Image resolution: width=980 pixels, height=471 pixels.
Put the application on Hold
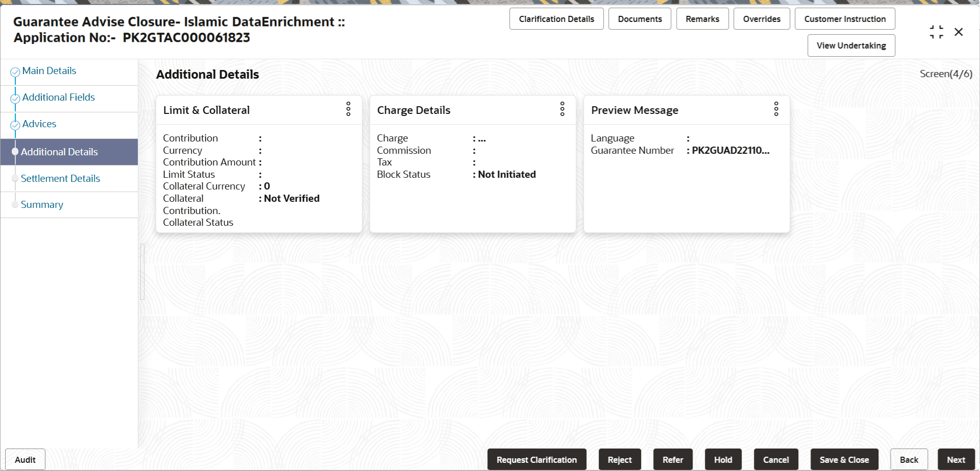[723, 460]
